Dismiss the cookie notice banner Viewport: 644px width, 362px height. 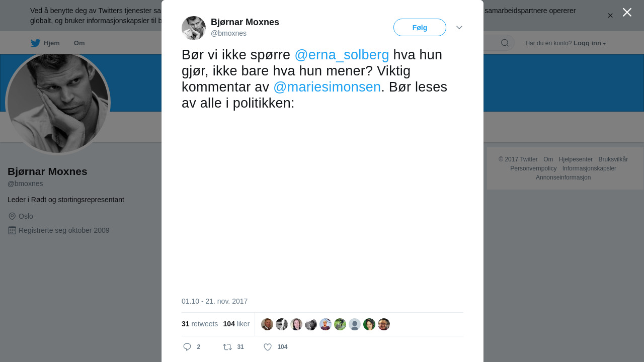610,16
